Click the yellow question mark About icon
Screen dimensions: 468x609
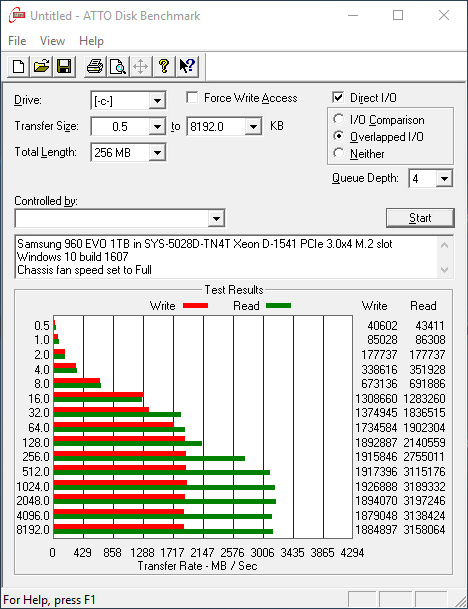(164, 66)
